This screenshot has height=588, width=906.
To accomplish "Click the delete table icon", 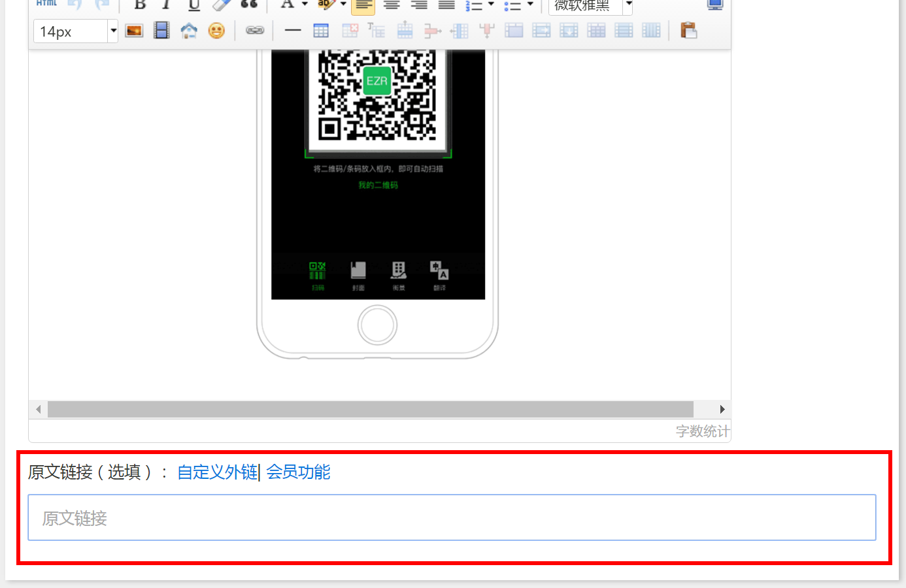I will pyautogui.click(x=350, y=30).
